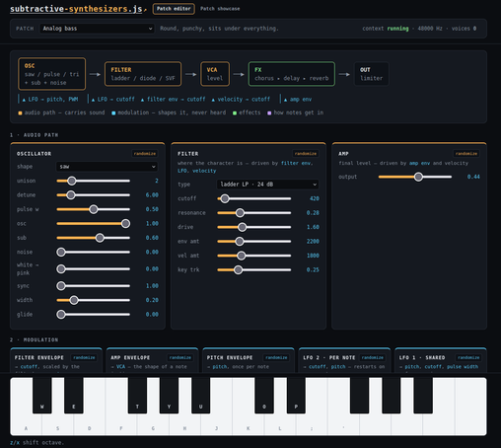Play the black piano key labeled P
Screen dimensions: 501x448
pos(296,396)
